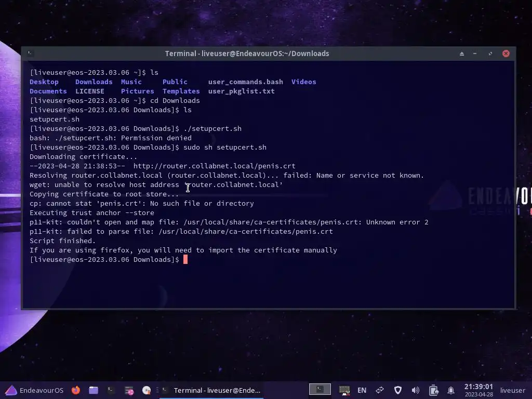Click the 'Documents' directory name
Viewport: 532px width, 399px height.
(x=48, y=91)
